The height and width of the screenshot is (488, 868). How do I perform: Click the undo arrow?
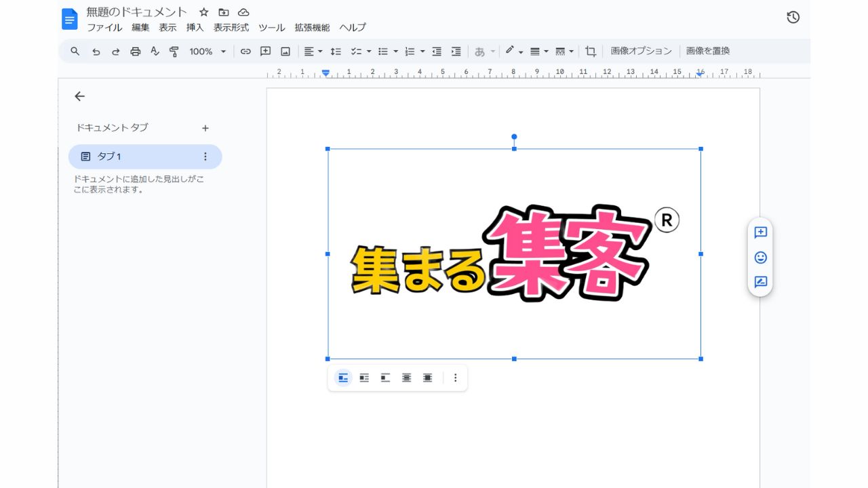[x=96, y=52]
